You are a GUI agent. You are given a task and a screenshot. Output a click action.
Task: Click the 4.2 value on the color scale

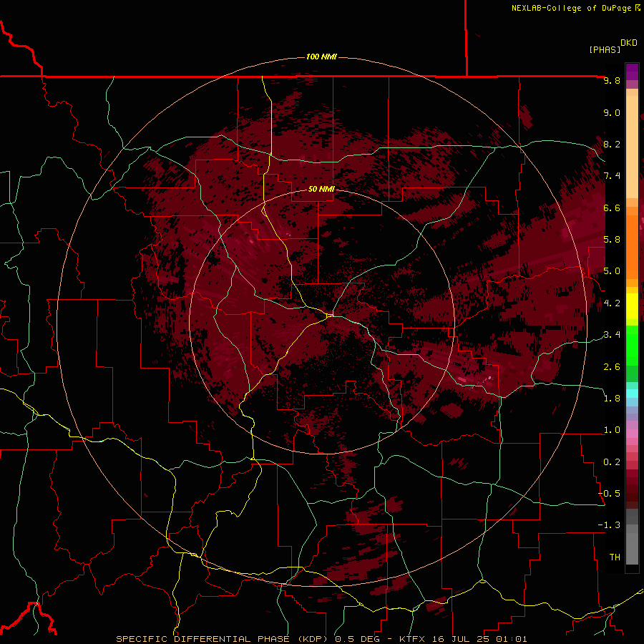pyautogui.click(x=612, y=303)
